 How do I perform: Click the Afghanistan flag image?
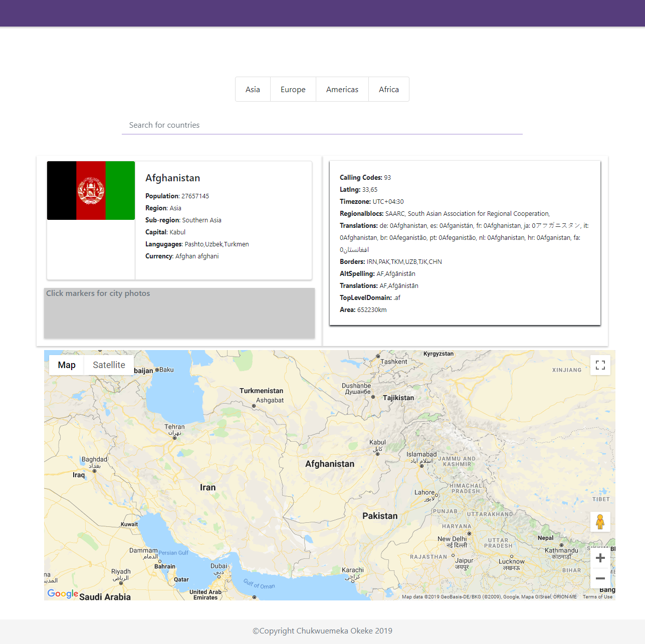pos(91,190)
